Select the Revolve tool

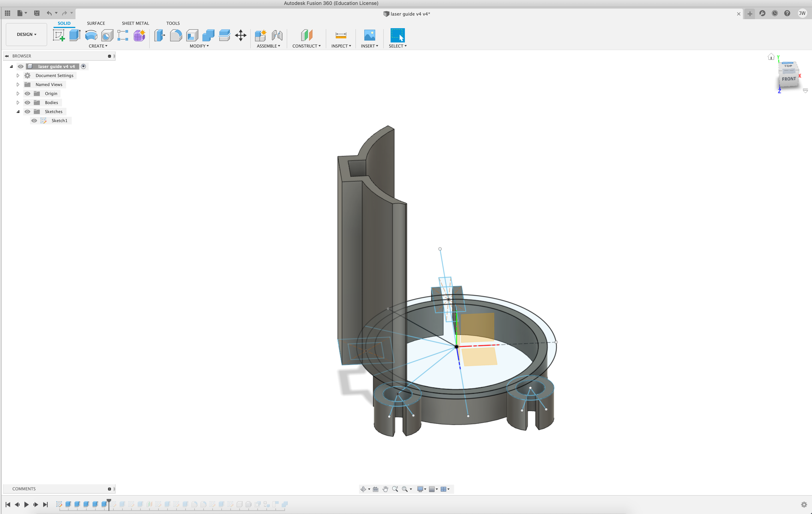[91, 35]
